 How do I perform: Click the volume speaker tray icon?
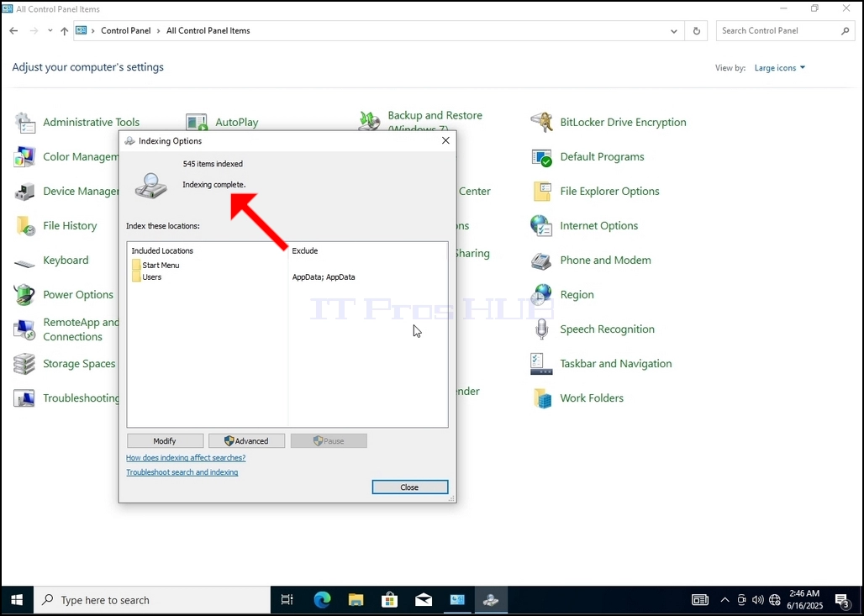(x=757, y=600)
